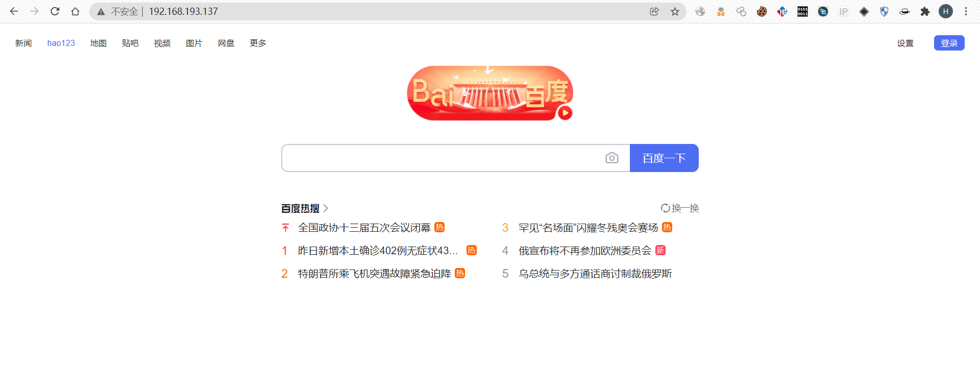Click the 热 badge beside 全国政协 hot search

point(439,227)
